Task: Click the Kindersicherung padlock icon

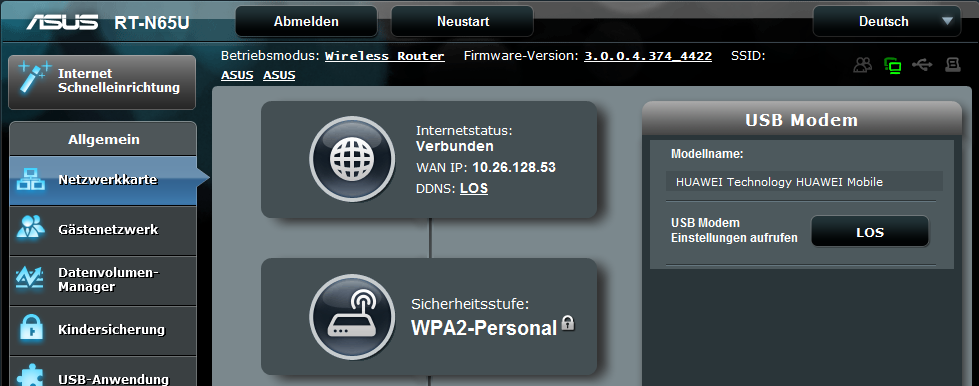Action: pyautogui.click(x=31, y=328)
